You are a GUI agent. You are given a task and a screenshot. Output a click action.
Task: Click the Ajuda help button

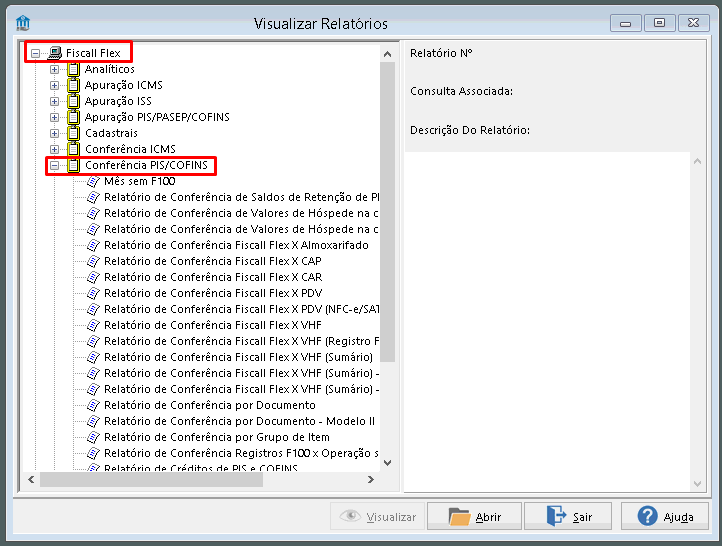pyautogui.click(x=665, y=517)
